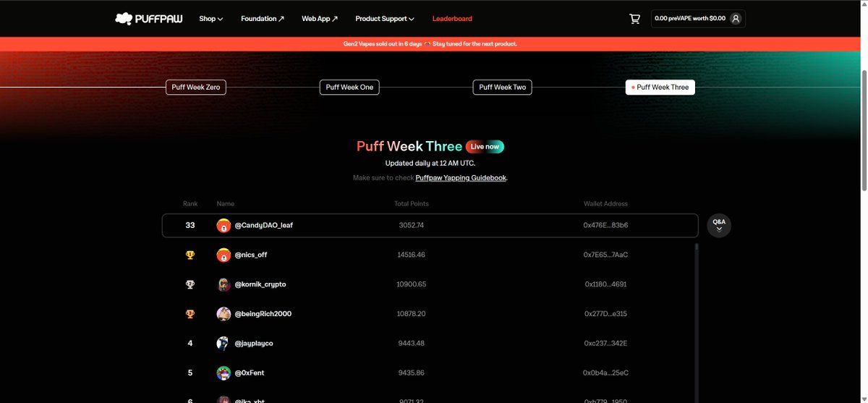The image size is (868, 403).
Task: Click wallet address 0x7E65...7AaC
Action: pos(606,255)
